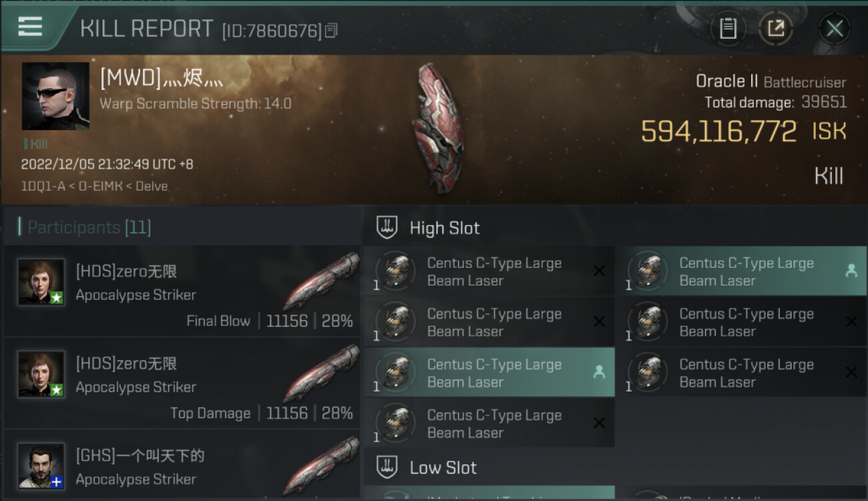Open the hamburger menu beside Kill Report

pos(30,27)
